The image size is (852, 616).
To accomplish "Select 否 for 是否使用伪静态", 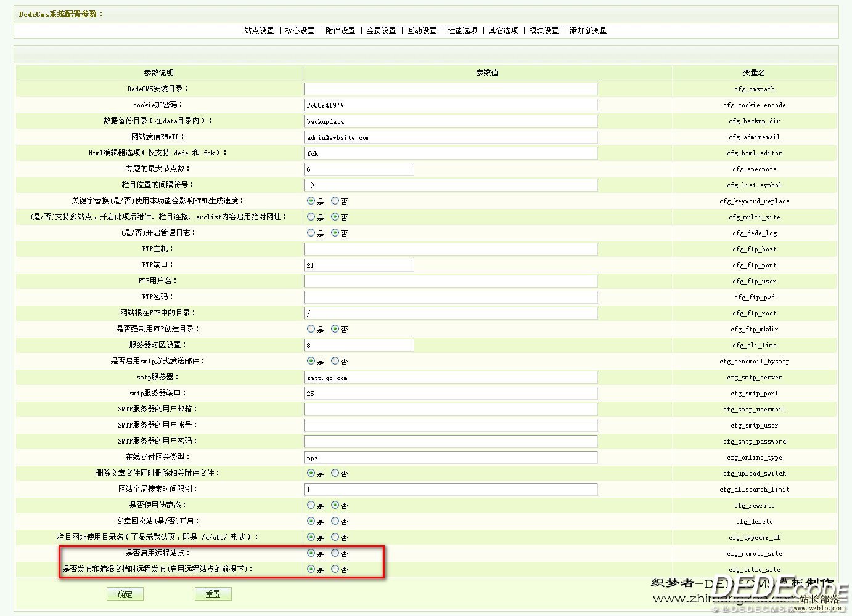I will tap(335, 505).
